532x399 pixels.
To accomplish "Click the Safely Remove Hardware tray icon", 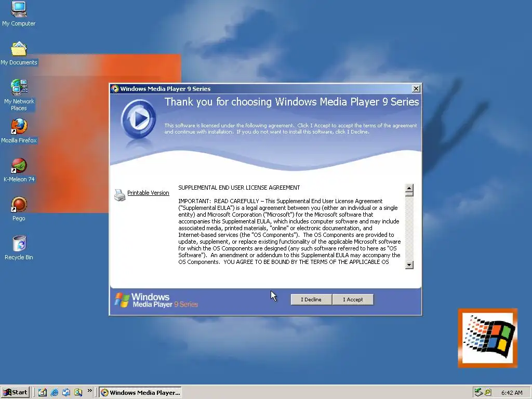I will tap(478, 393).
